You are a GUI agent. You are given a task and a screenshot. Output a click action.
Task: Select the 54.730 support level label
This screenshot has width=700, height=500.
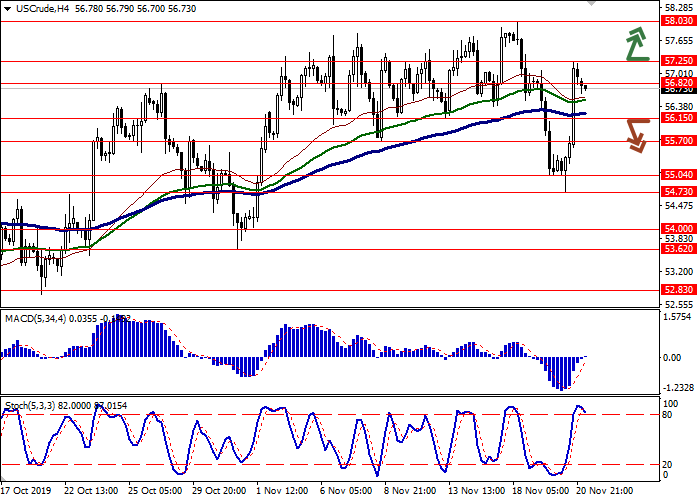pos(679,191)
